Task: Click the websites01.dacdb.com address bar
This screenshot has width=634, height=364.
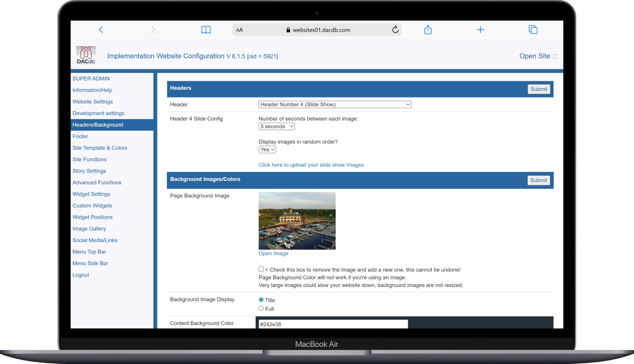Action: pyautogui.click(x=317, y=30)
